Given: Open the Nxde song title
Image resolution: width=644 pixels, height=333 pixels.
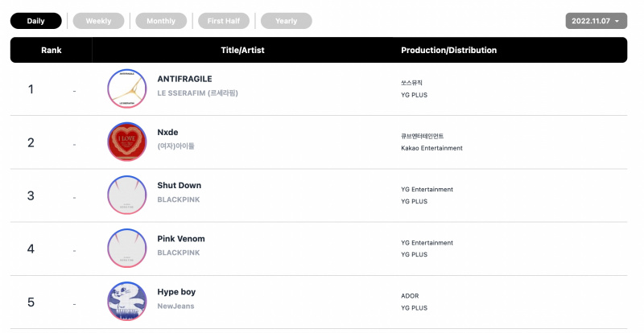Looking at the screenshot, I should pos(167,132).
